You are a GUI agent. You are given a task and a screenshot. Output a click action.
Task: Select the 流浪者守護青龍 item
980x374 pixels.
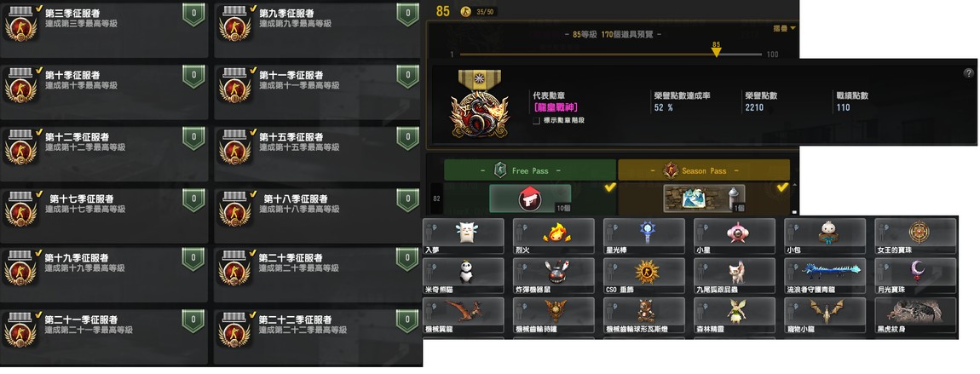coord(825,275)
